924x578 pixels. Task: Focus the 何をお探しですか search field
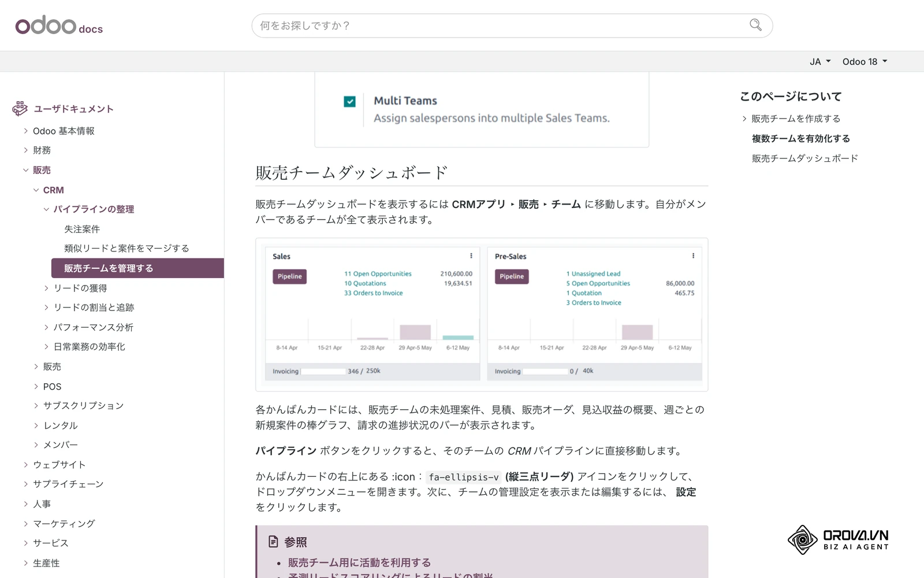click(x=512, y=25)
